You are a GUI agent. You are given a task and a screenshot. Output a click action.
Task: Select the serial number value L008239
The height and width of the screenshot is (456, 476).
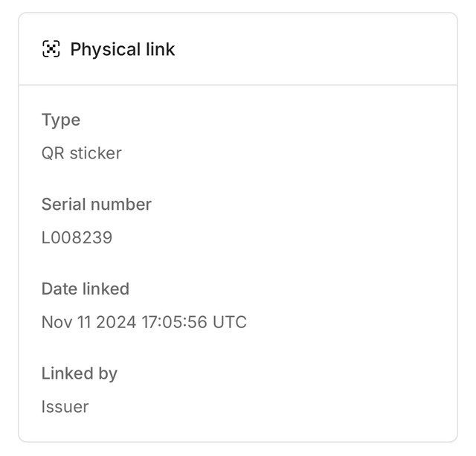tap(77, 238)
